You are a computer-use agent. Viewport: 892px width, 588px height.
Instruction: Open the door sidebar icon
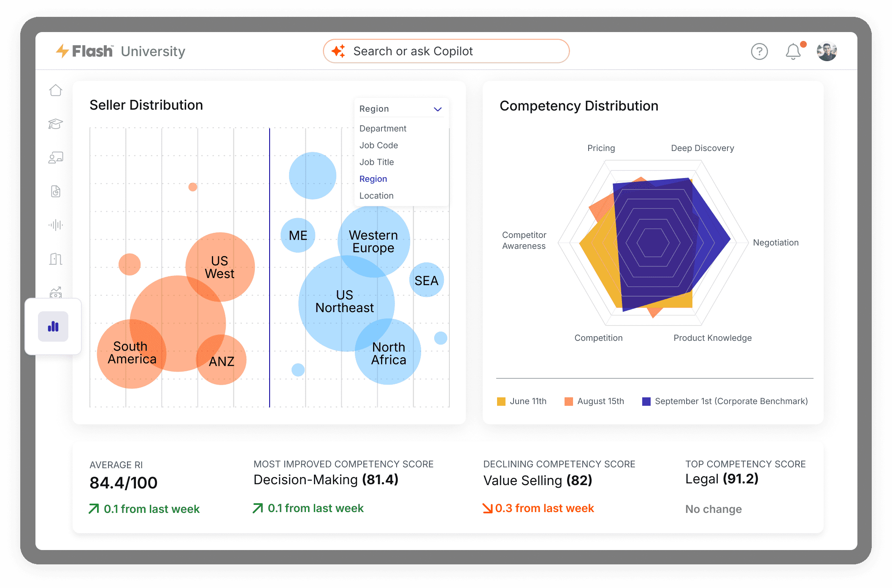pyautogui.click(x=56, y=259)
